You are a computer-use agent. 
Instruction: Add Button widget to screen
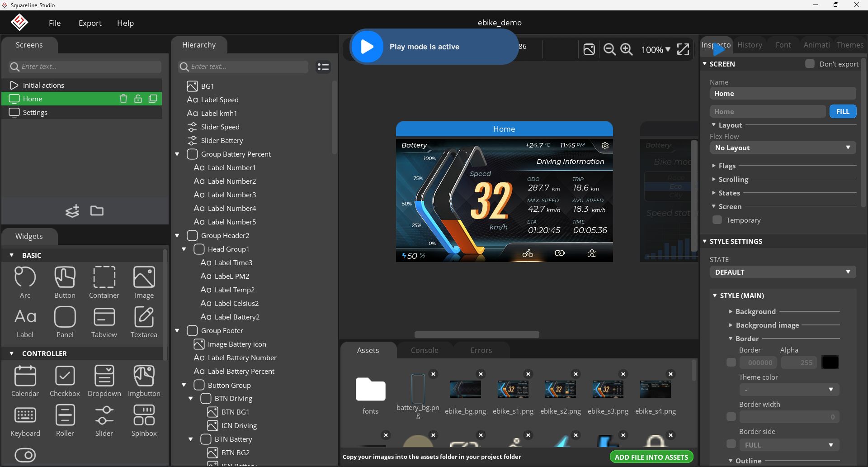click(x=65, y=282)
